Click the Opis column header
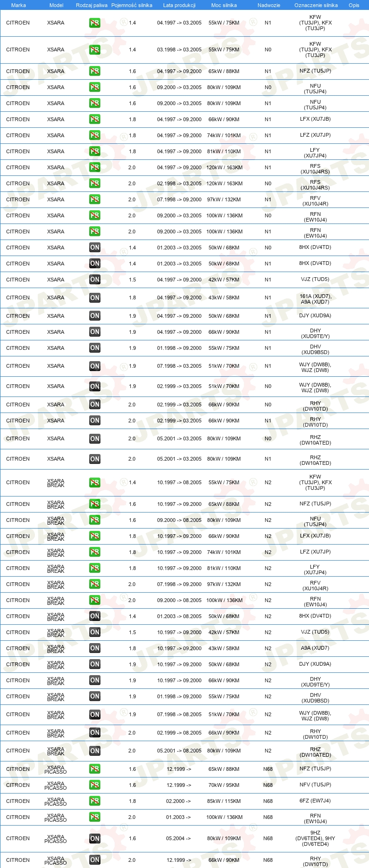Screen dimensions: 369x868 point(354,5)
